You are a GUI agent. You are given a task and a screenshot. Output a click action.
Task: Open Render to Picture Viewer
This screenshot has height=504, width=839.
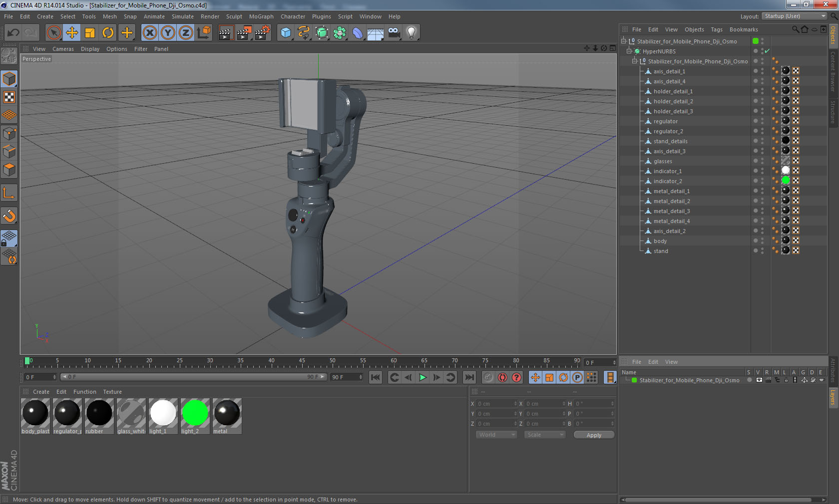coord(244,33)
